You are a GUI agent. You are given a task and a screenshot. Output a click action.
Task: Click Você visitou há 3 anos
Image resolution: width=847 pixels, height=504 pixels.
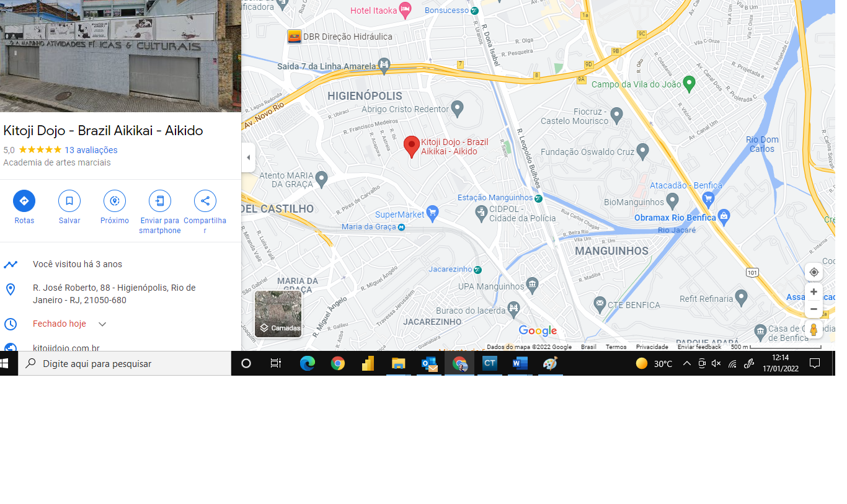pyautogui.click(x=78, y=264)
